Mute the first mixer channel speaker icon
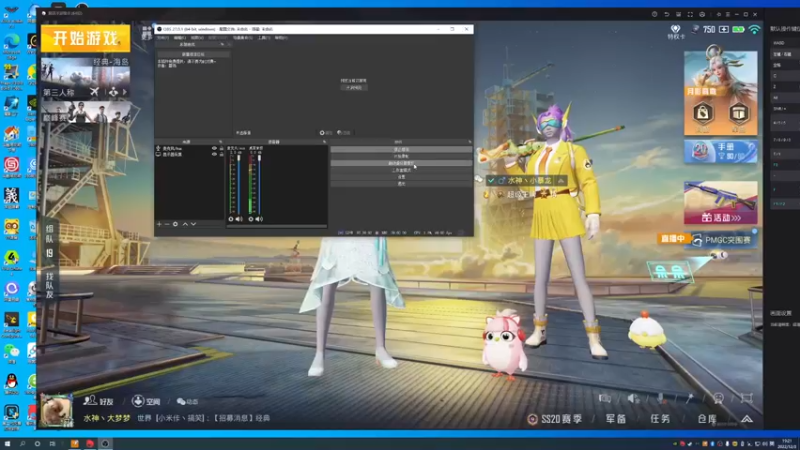The height and width of the screenshot is (450, 800). 239,219
